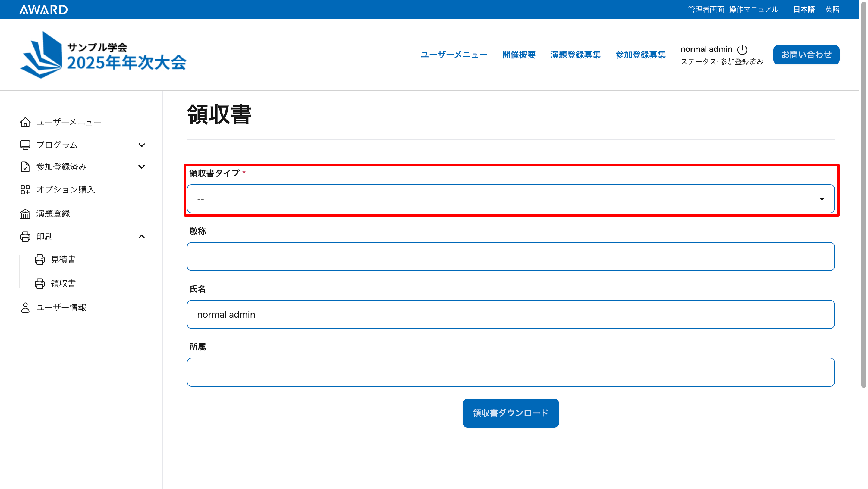Click the vertical page scrollbar
The width and height of the screenshot is (868, 489).
863,194
